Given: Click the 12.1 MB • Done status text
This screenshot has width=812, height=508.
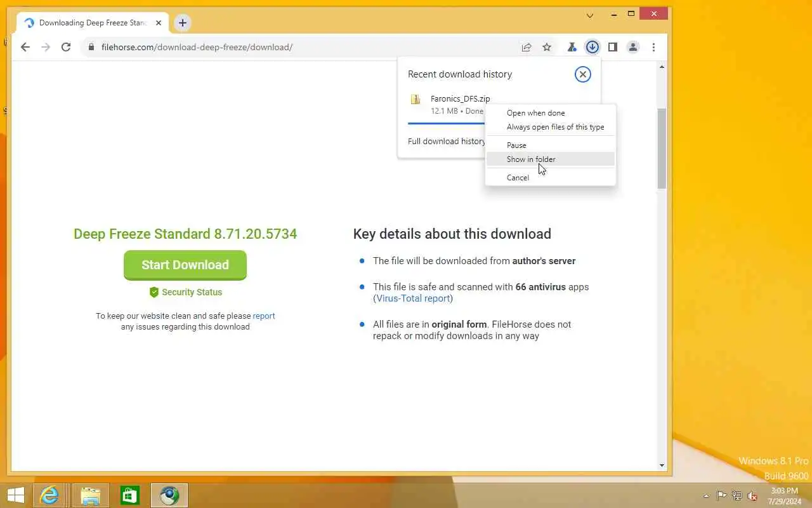Looking at the screenshot, I should click(x=457, y=111).
